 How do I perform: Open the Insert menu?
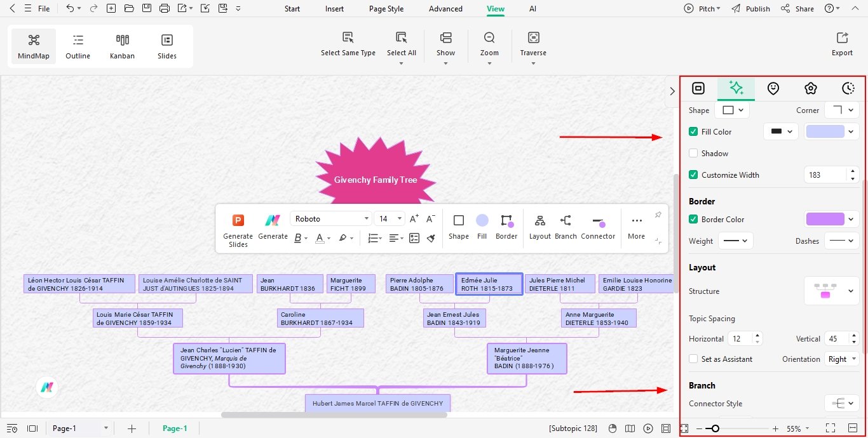(x=334, y=8)
